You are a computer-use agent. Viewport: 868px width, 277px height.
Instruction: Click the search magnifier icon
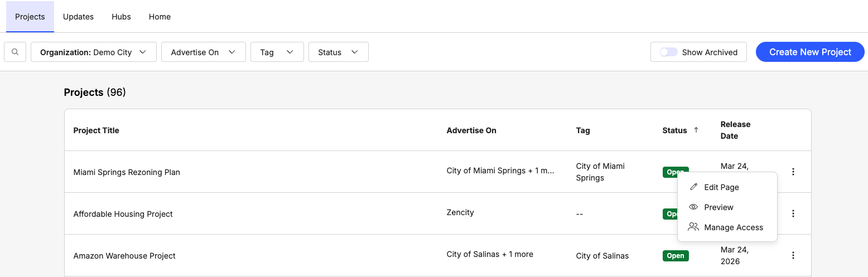point(15,52)
